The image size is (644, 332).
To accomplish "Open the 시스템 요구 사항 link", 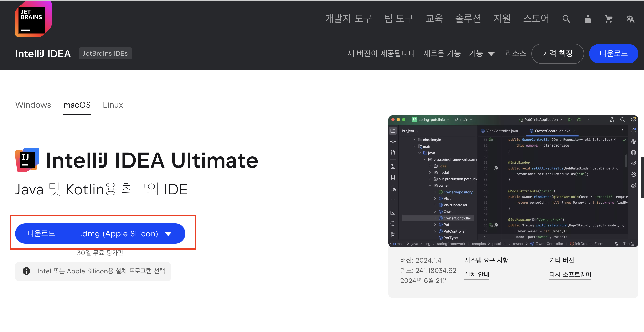I will 486,260.
